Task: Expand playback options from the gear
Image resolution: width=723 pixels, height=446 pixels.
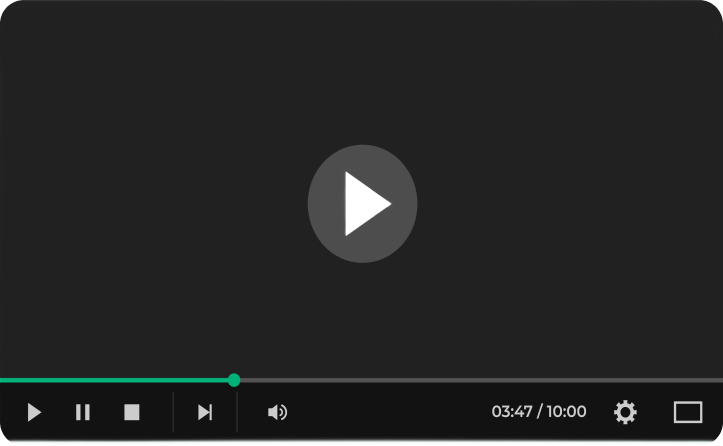Action: (625, 412)
